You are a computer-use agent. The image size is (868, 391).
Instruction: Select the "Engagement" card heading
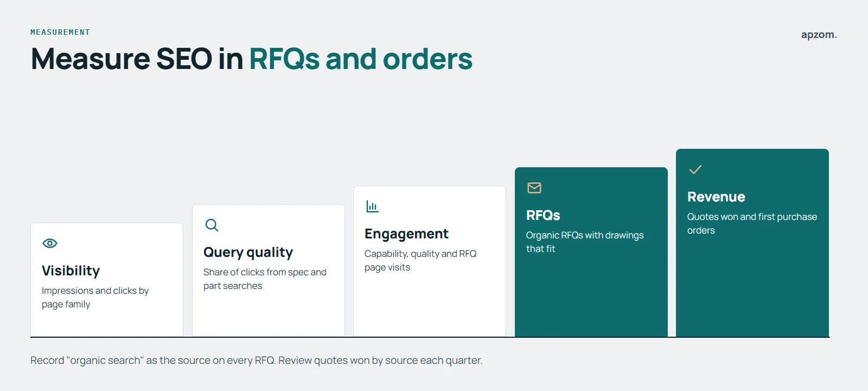[x=406, y=234]
